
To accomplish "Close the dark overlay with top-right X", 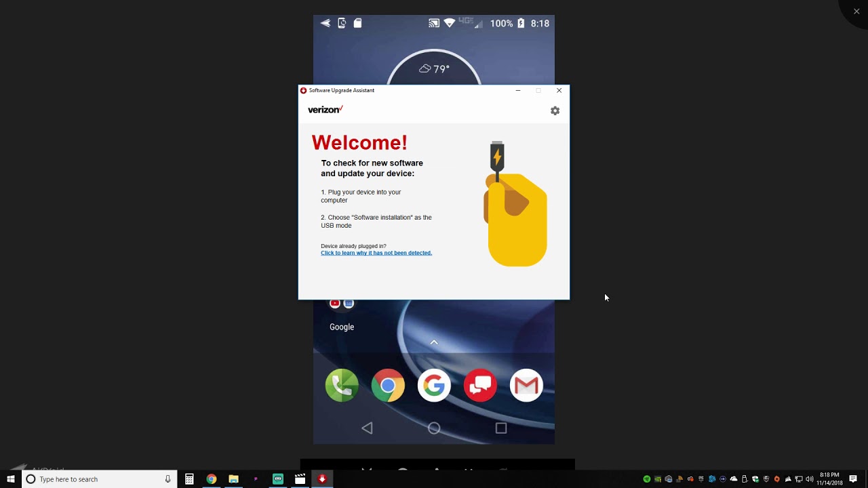I will pos(856,11).
